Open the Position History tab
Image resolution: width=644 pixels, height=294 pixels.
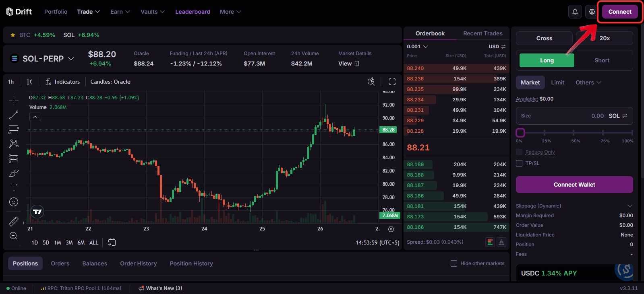191,263
